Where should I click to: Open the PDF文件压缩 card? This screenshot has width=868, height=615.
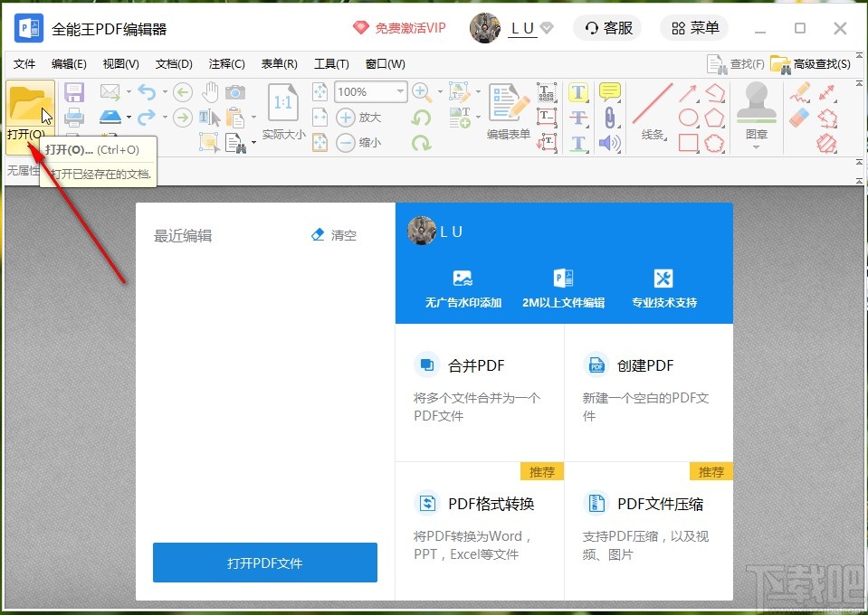pos(649,531)
